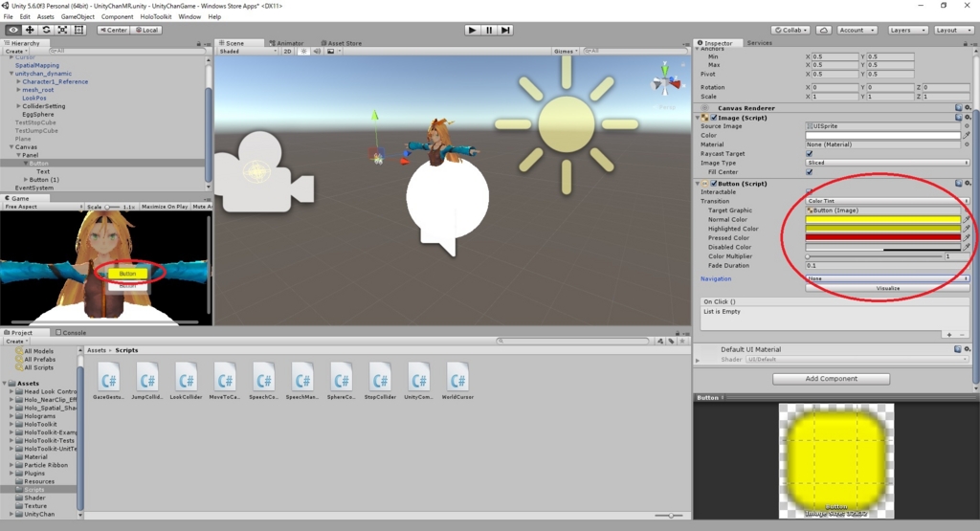Open Layers dropdown
Screen dimensions: 980x531
907,30
